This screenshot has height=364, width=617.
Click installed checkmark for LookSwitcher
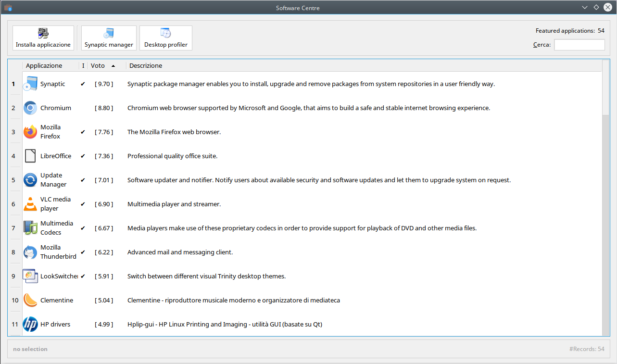pos(83,276)
